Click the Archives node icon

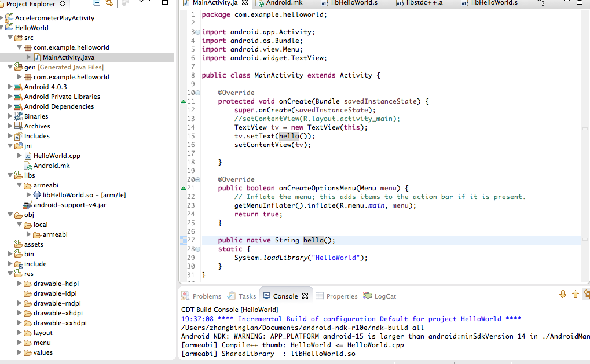coord(19,126)
